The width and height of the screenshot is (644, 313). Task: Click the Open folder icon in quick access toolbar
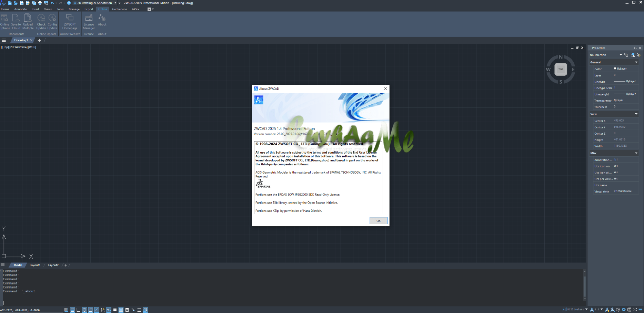click(x=16, y=3)
